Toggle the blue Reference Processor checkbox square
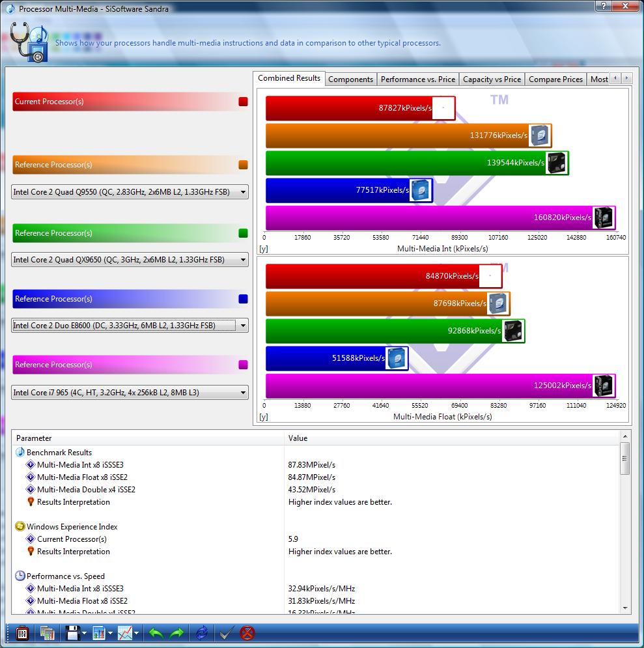644x648 pixels. point(244,299)
